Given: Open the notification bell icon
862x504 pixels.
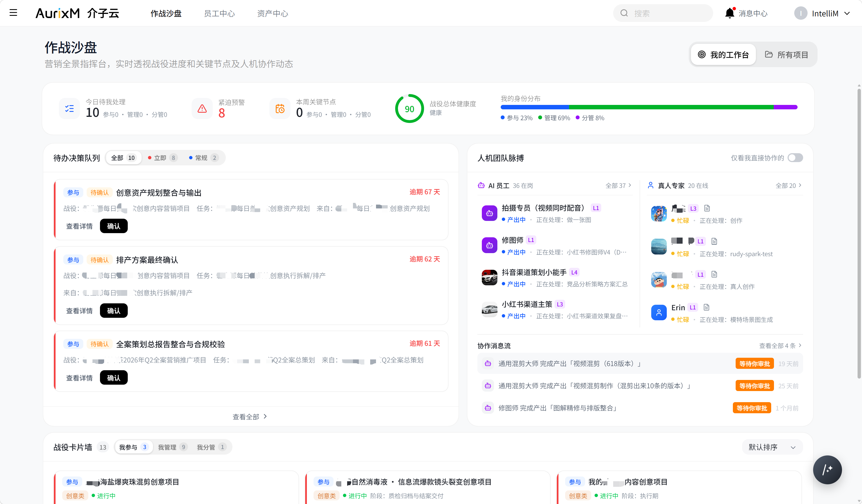Looking at the screenshot, I should (x=730, y=13).
